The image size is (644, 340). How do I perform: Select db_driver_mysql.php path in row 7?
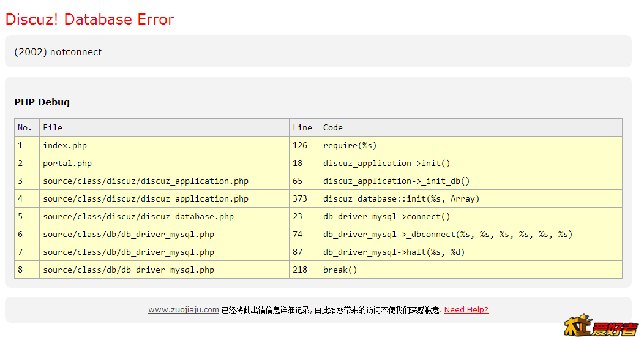(x=128, y=252)
